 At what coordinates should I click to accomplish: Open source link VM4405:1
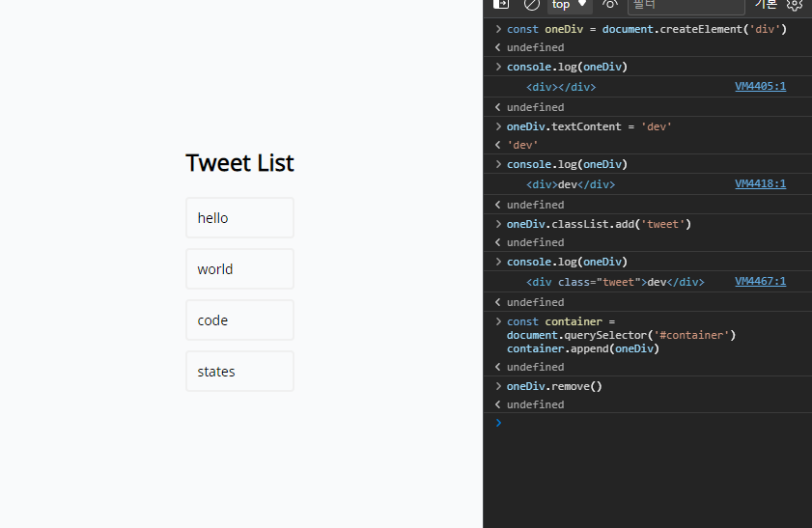[760, 87]
